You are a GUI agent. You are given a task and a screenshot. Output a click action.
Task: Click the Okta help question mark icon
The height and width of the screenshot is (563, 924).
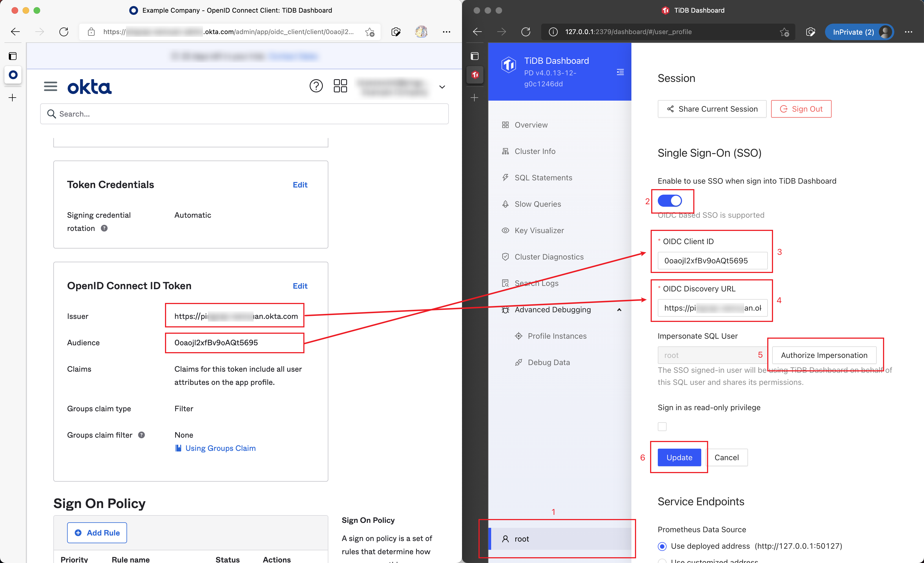[x=316, y=86]
